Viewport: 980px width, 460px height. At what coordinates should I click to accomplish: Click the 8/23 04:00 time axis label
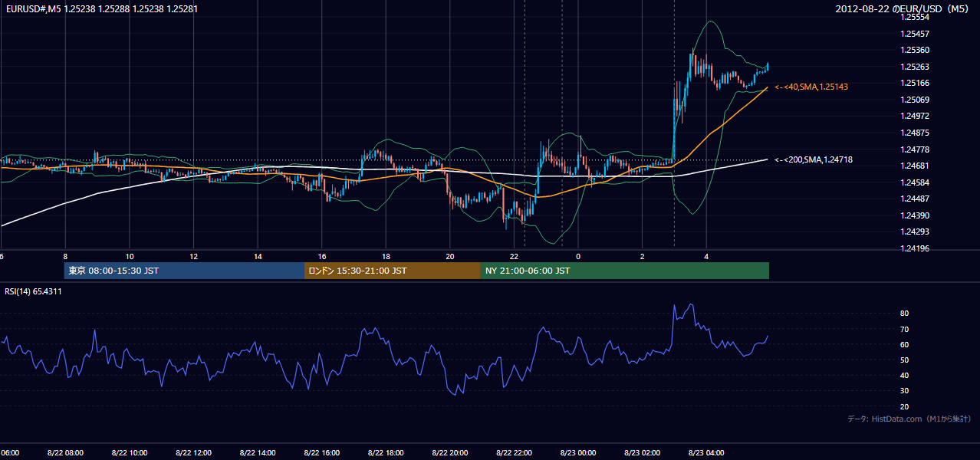(706, 453)
